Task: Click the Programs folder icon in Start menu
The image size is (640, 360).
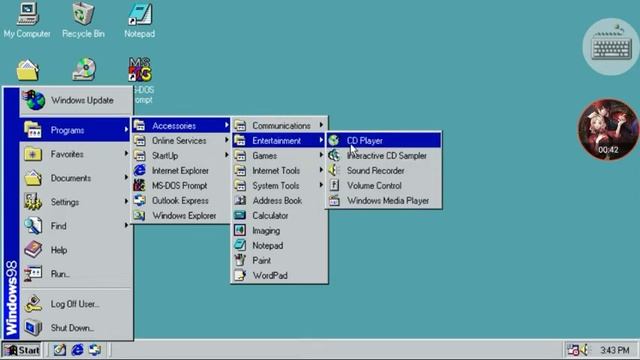Action: (33, 130)
